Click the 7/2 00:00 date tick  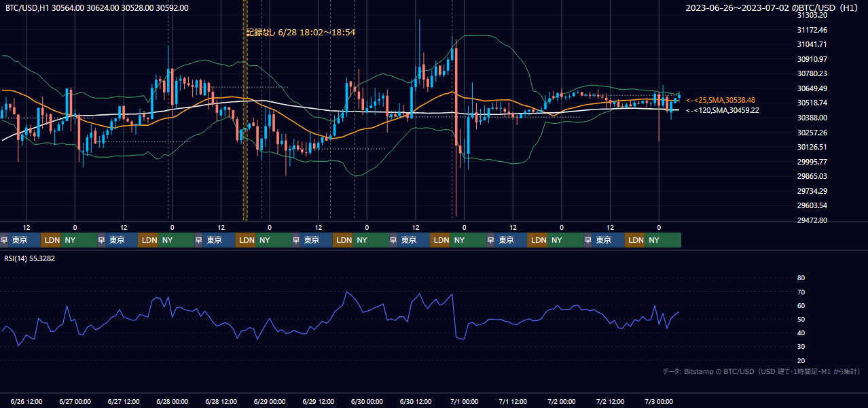pos(562,402)
